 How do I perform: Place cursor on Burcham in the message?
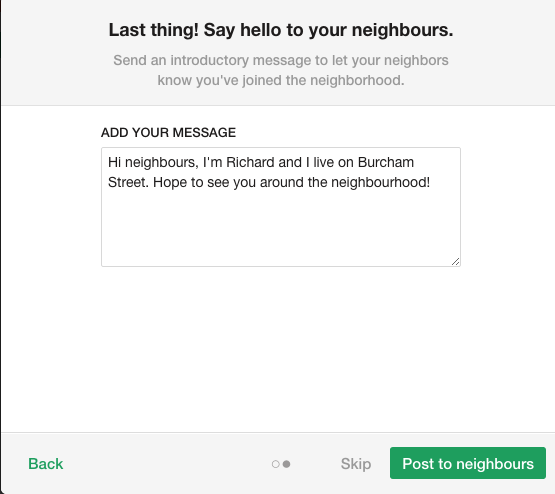pos(386,162)
